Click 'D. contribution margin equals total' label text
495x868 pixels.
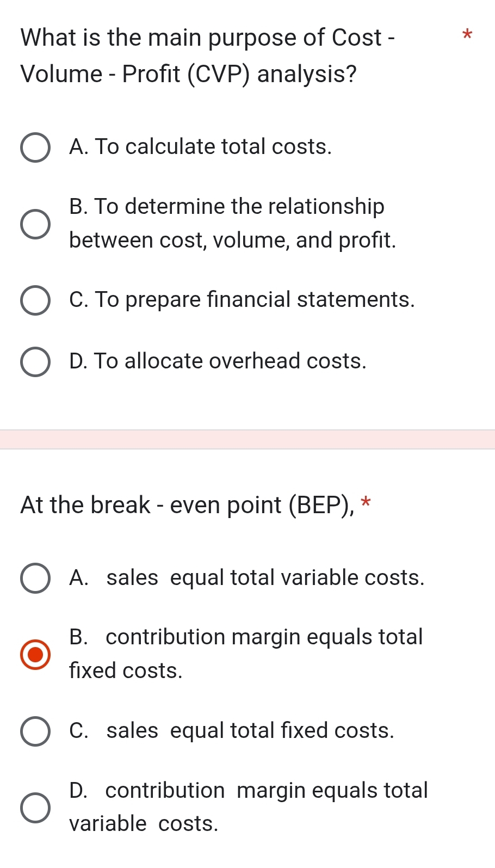click(249, 791)
